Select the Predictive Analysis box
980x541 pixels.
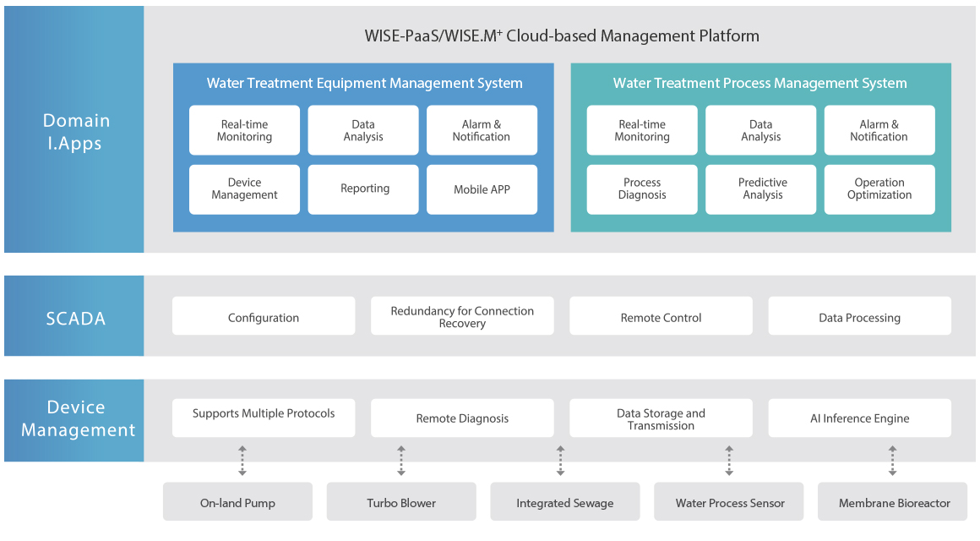[760, 189]
